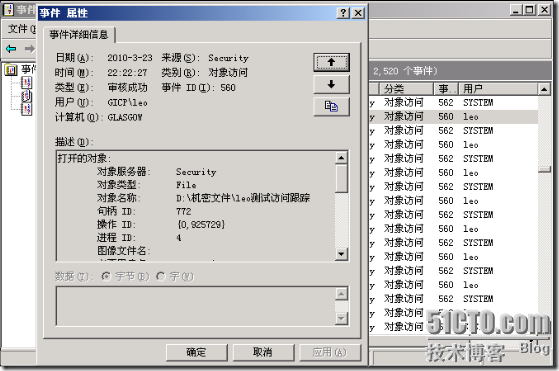
Task: Click the time value 22:22:27
Action: click(x=127, y=73)
